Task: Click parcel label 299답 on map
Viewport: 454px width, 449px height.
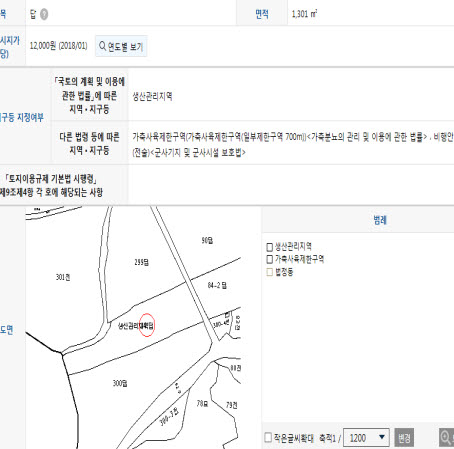Action: click(142, 262)
